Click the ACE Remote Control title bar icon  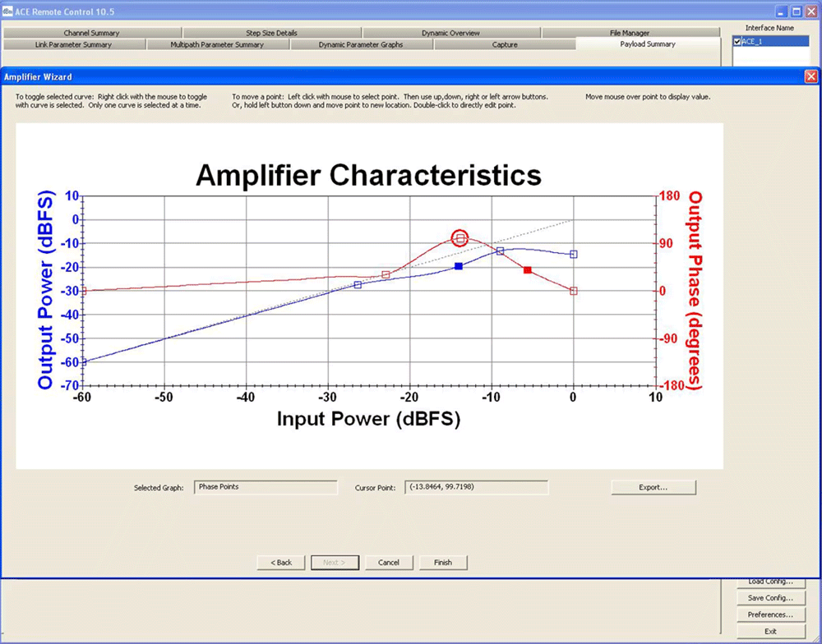click(7, 11)
